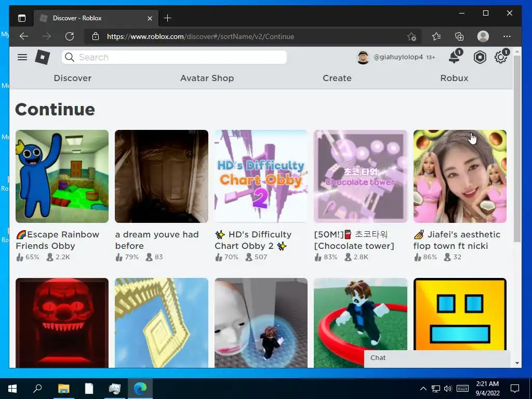Close the Discover - Roblox tab

point(150,18)
